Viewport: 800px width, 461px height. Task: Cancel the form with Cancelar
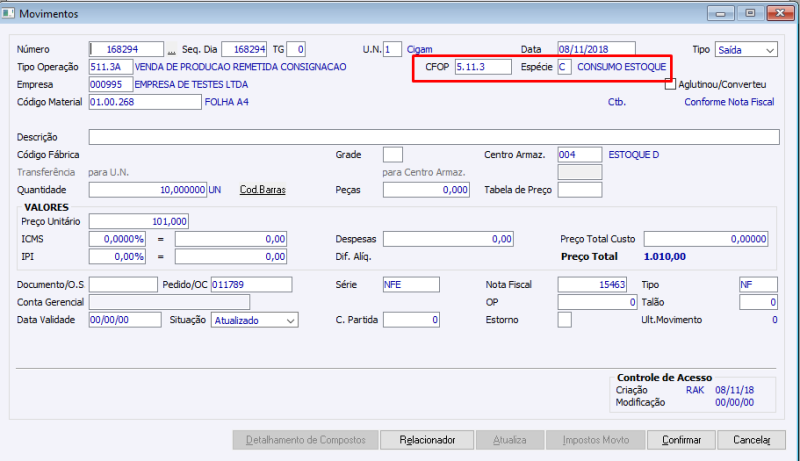(752, 440)
